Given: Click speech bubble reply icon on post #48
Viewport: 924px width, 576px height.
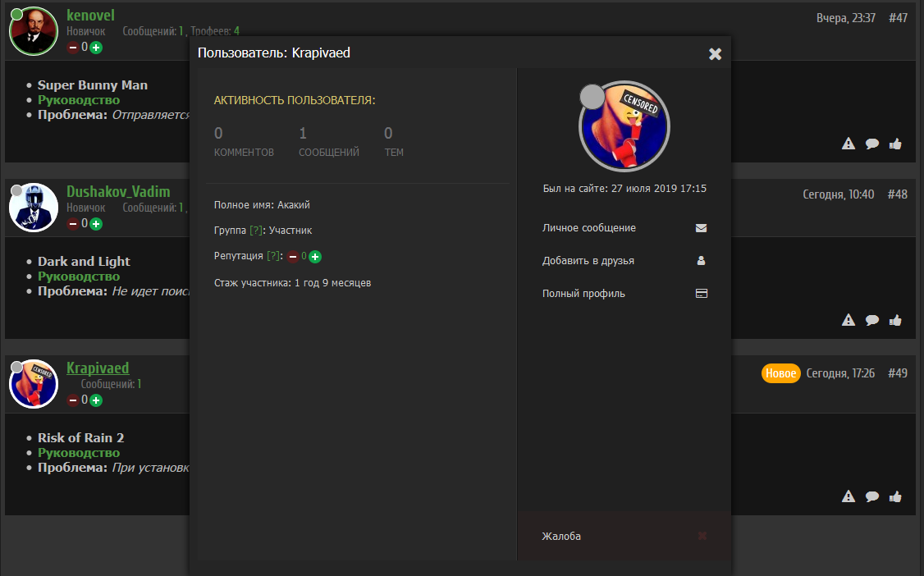Looking at the screenshot, I should click(x=872, y=320).
